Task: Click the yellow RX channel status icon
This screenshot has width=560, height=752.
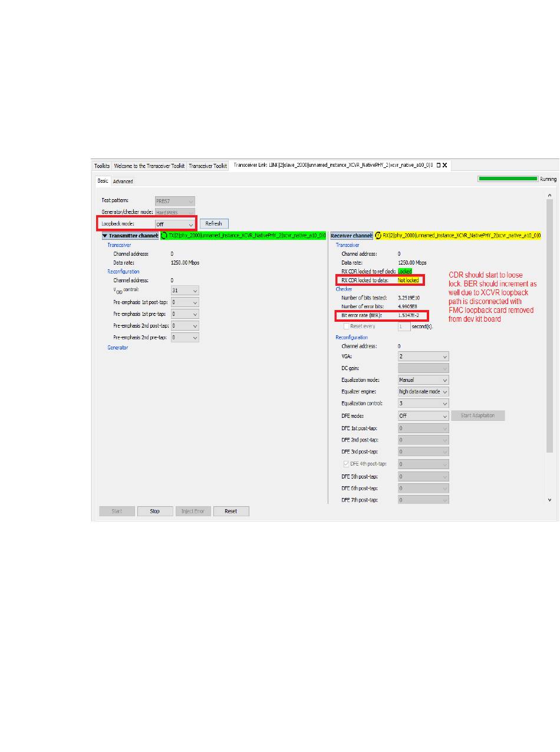Action: point(378,236)
